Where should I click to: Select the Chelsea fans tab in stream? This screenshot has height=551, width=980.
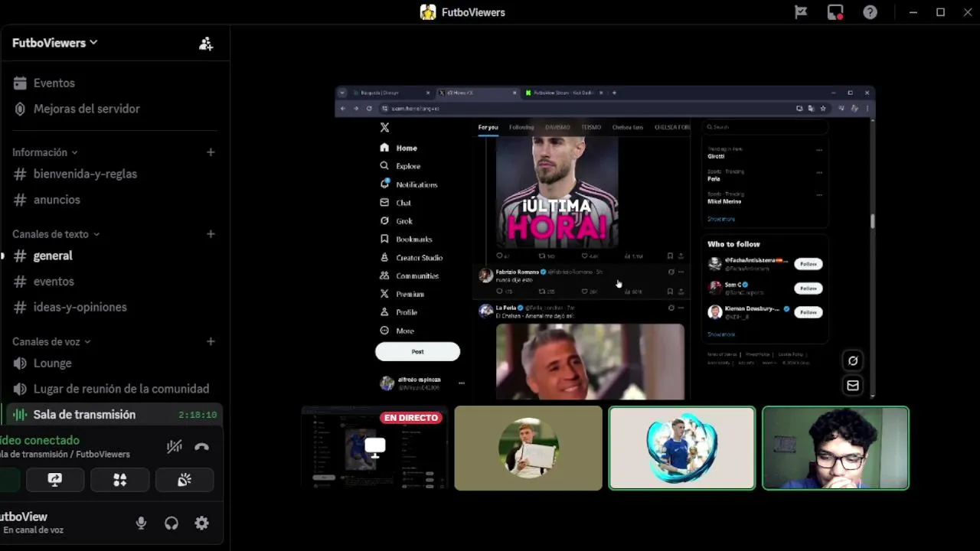coord(628,127)
